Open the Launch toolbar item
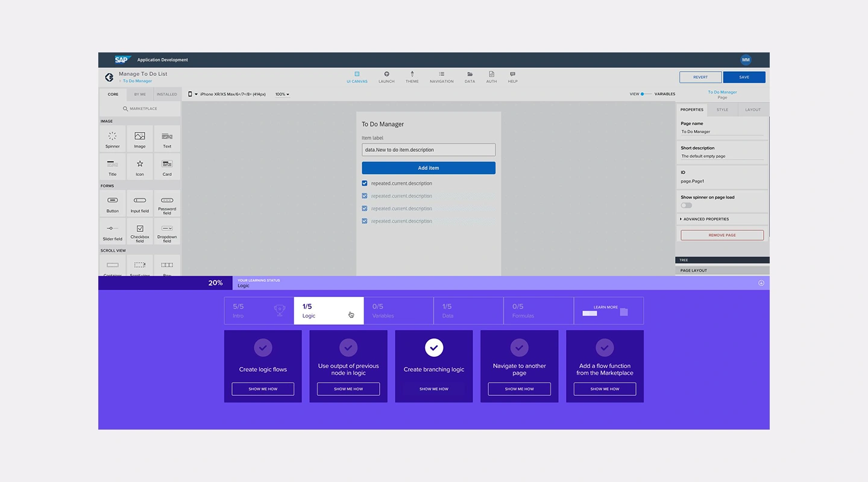Screen dimensions: 868x482 (386, 77)
